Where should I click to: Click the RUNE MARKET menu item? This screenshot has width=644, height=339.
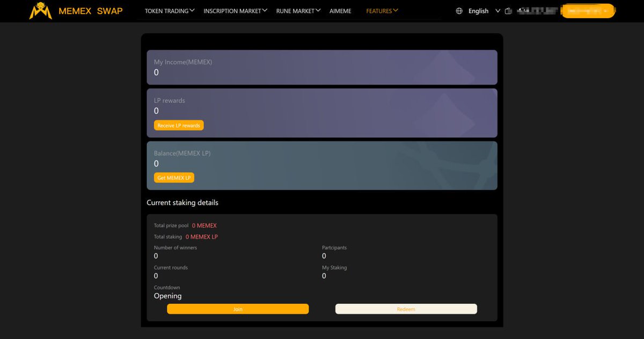click(x=296, y=10)
